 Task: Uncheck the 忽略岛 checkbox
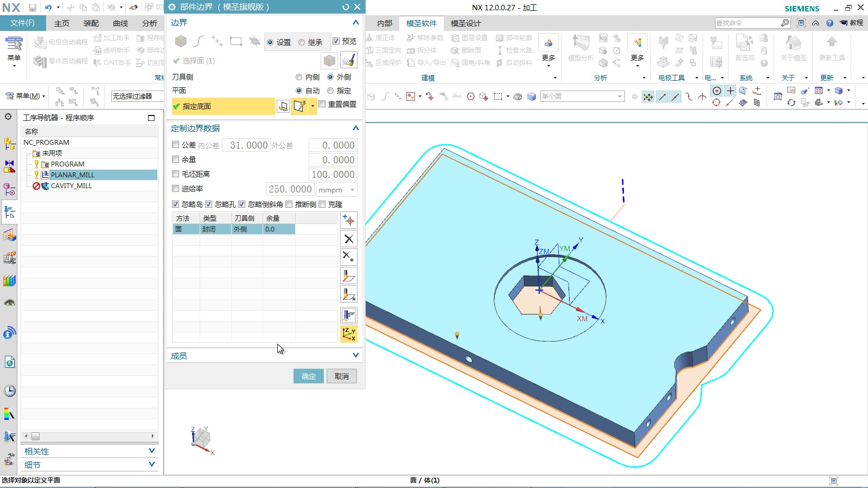point(175,204)
